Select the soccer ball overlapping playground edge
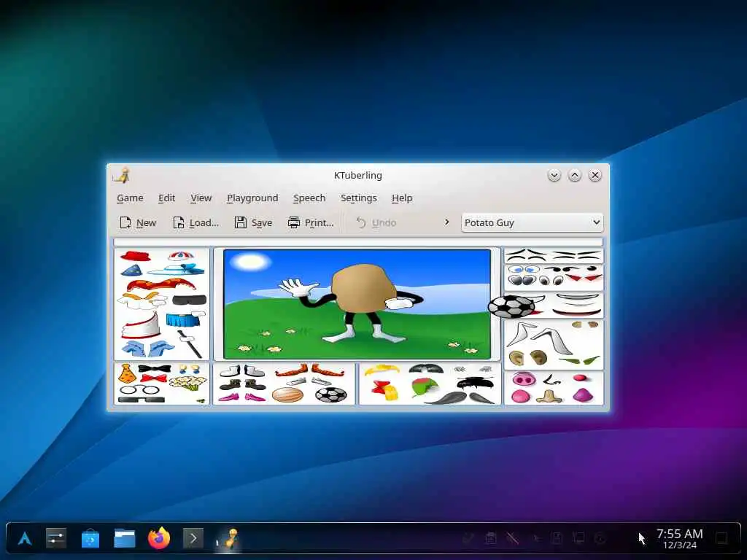 511,306
